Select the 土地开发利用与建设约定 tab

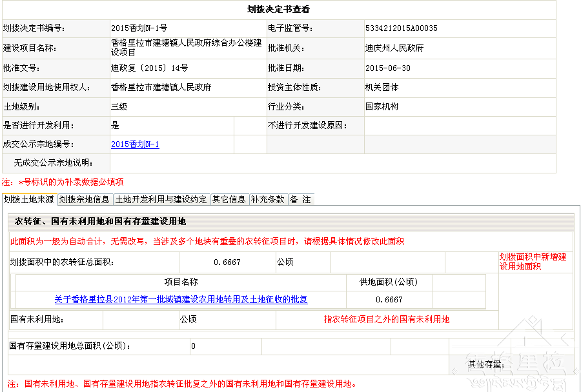(x=161, y=200)
